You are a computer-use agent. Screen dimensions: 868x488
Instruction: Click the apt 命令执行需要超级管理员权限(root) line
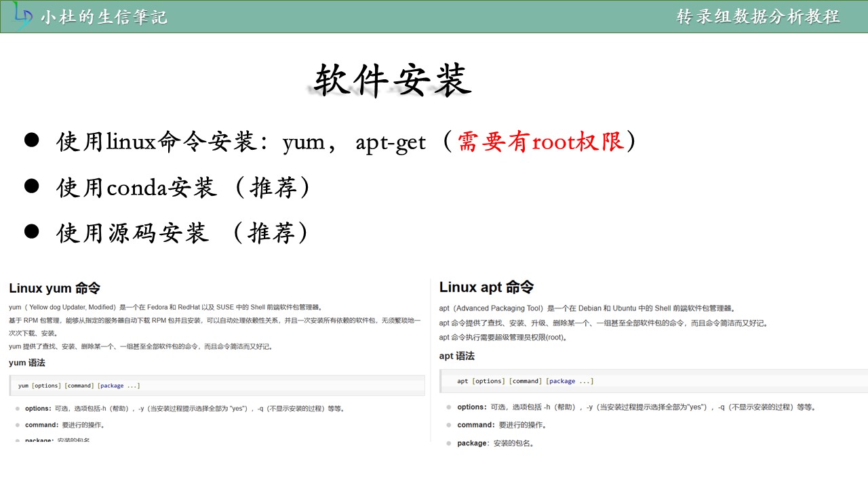[x=502, y=337]
